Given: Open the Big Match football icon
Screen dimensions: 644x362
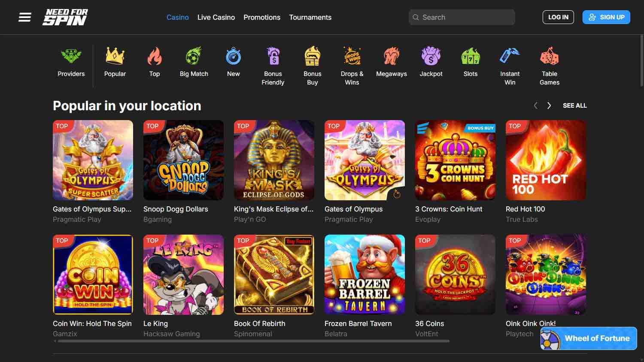Looking at the screenshot, I should 194,56.
